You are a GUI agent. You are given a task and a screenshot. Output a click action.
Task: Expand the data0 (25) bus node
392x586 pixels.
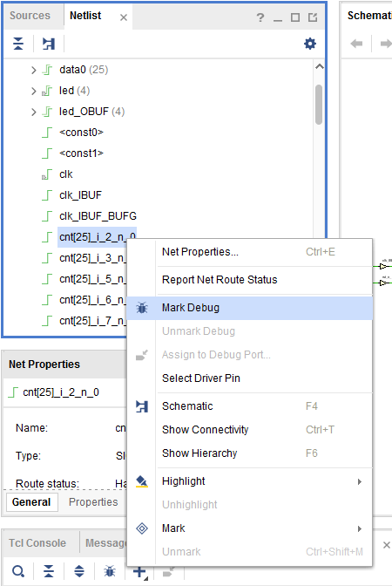[x=34, y=70]
